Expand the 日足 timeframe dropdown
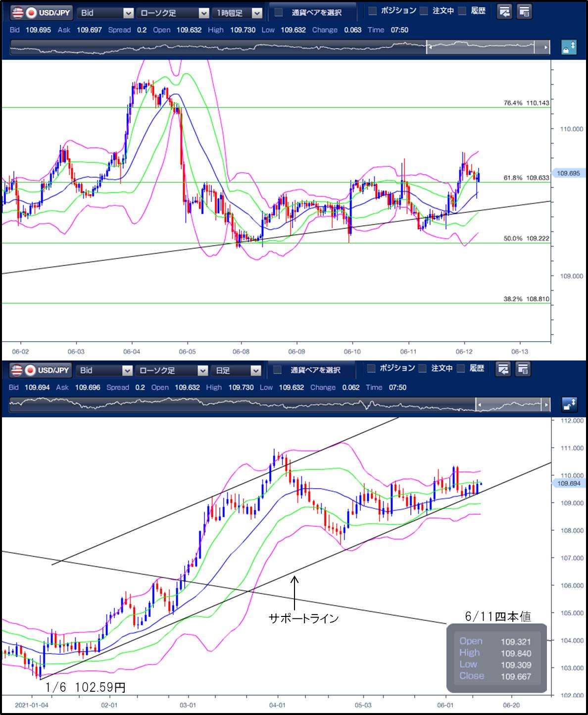Viewport: 588px width, 715px height. coord(236,370)
